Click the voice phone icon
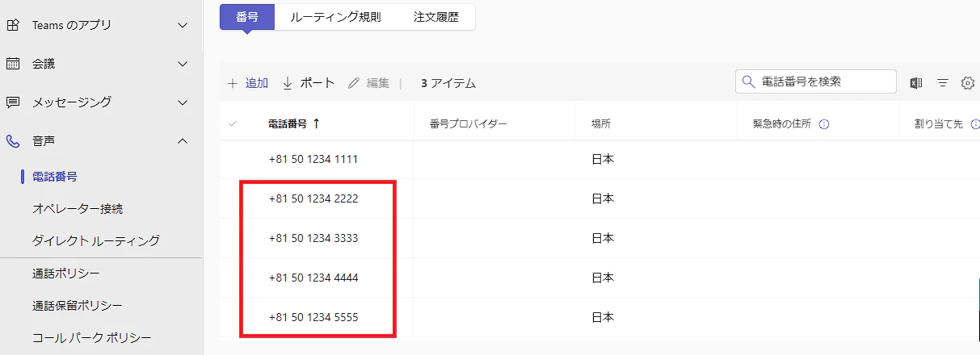The height and width of the screenshot is (355, 980). point(13,141)
